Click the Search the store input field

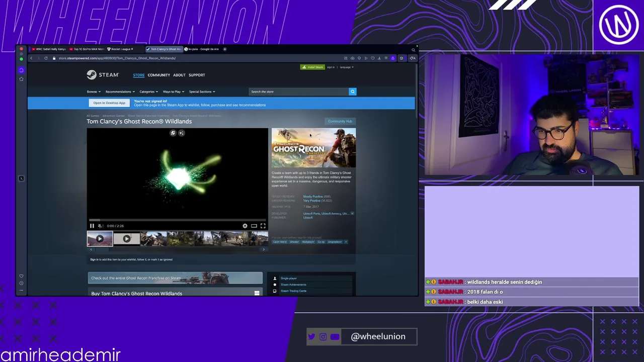pyautogui.click(x=299, y=92)
